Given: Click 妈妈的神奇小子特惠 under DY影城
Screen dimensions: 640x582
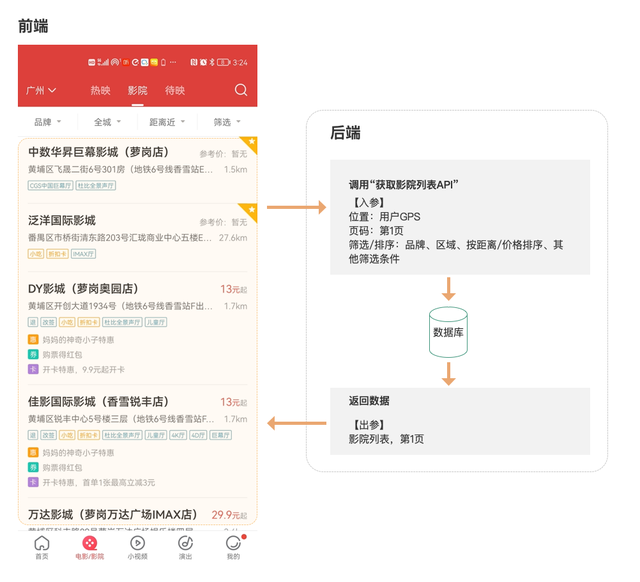Looking at the screenshot, I should (x=78, y=340).
